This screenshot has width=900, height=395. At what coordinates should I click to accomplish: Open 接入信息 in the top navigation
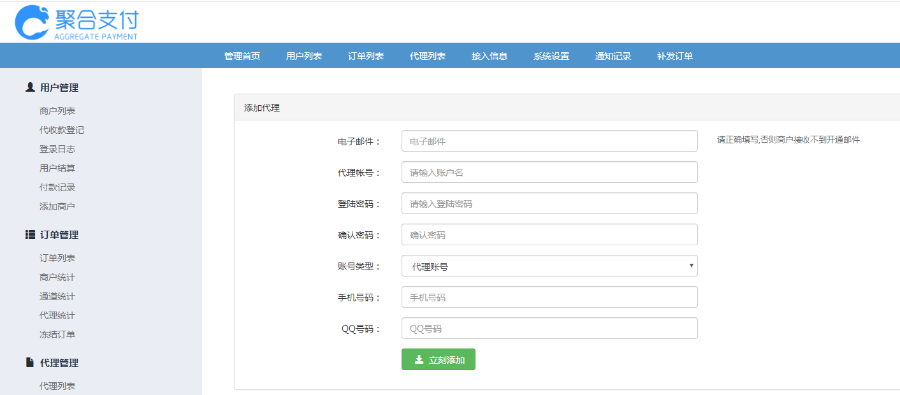pos(490,56)
